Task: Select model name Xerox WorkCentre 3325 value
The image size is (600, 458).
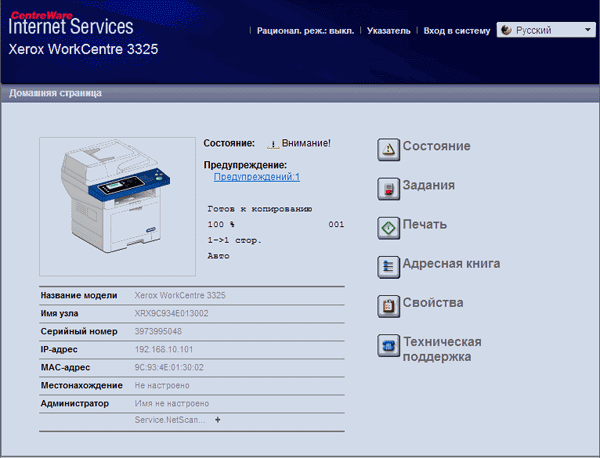Action: click(x=180, y=295)
